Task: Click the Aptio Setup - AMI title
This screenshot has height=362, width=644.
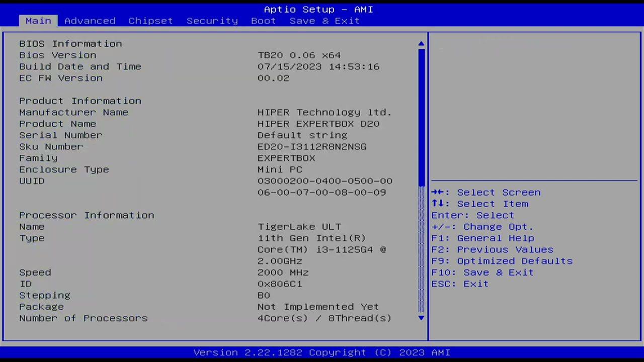Action: [318, 10]
